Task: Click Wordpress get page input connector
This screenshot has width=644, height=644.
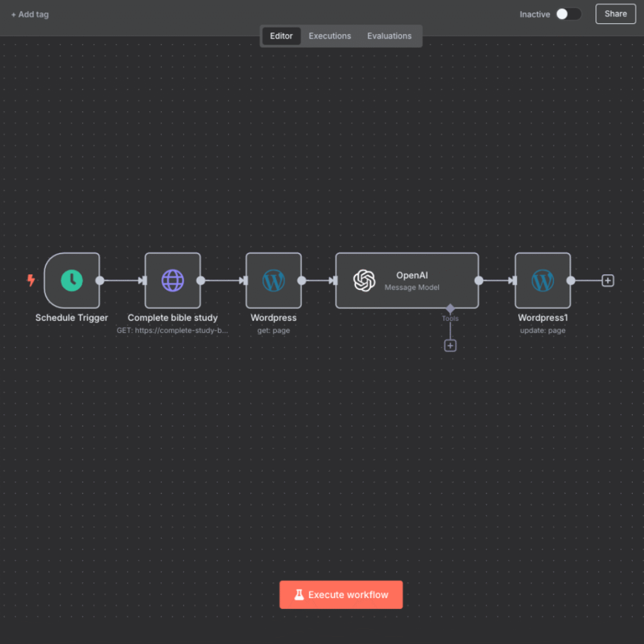Action: [x=245, y=280]
